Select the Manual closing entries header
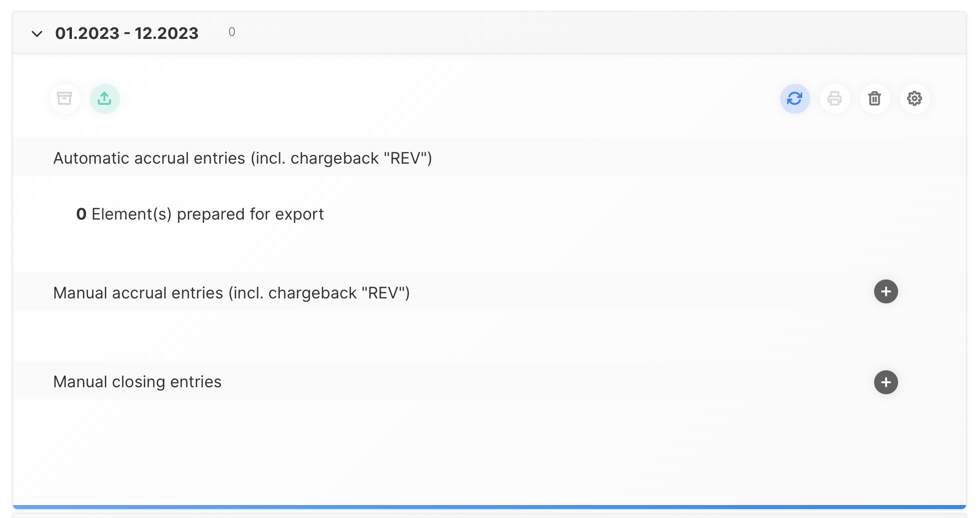The height and width of the screenshot is (518, 980). 137,382
